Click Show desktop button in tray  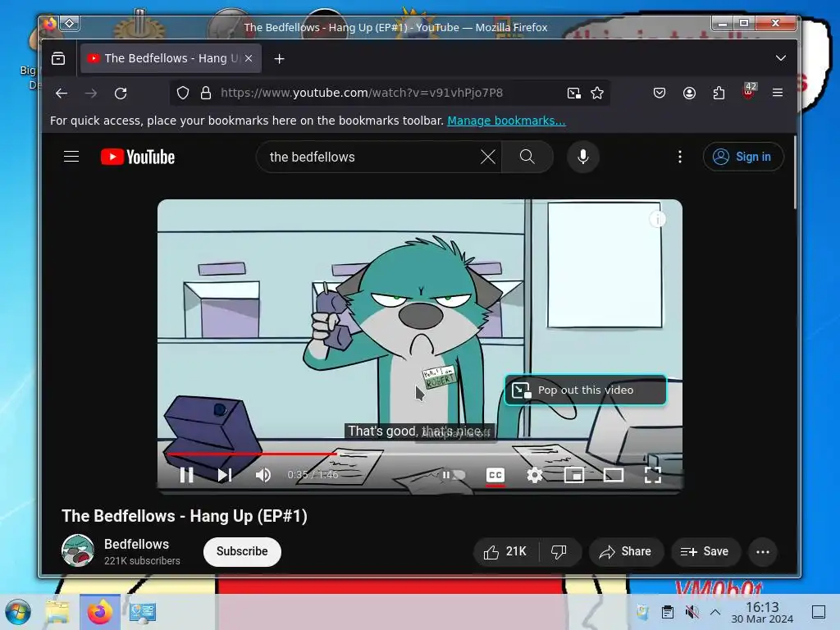(x=819, y=612)
